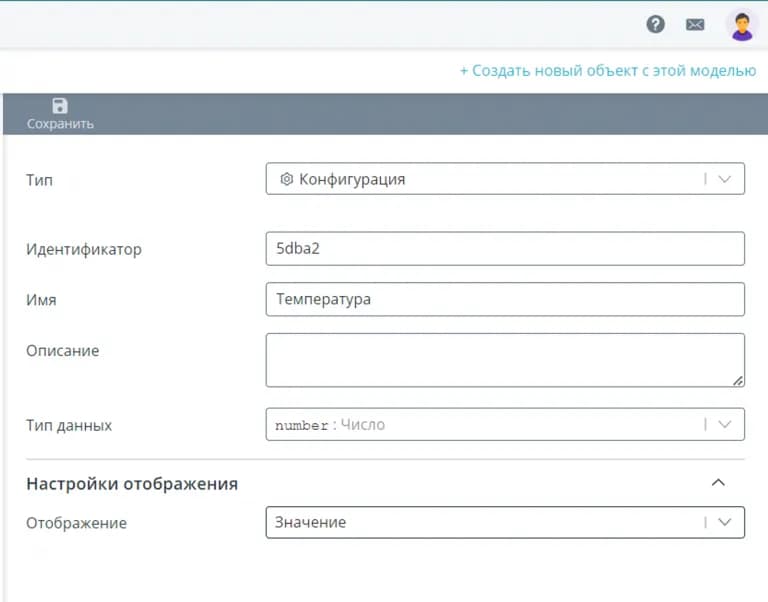768x602 pixels.
Task: Open the user profile avatar
Action: click(x=742, y=25)
